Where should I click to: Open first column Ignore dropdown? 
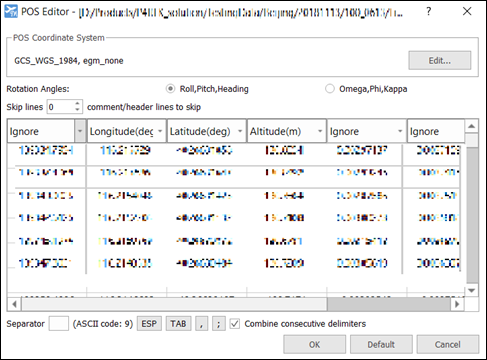[x=80, y=131]
